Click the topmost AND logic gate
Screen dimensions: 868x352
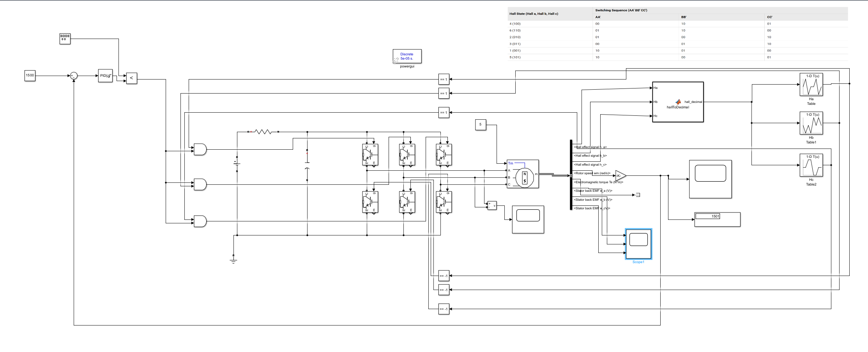pyautogui.click(x=200, y=149)
